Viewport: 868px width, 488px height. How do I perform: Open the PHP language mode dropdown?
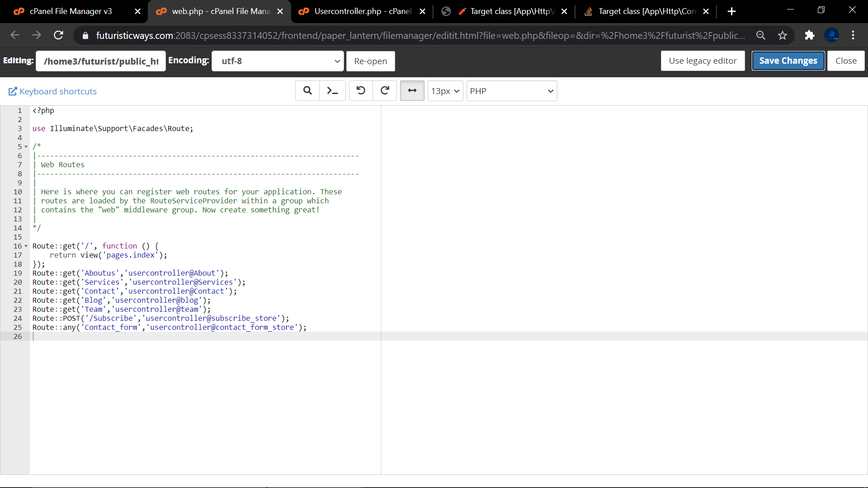pos(511,91)
